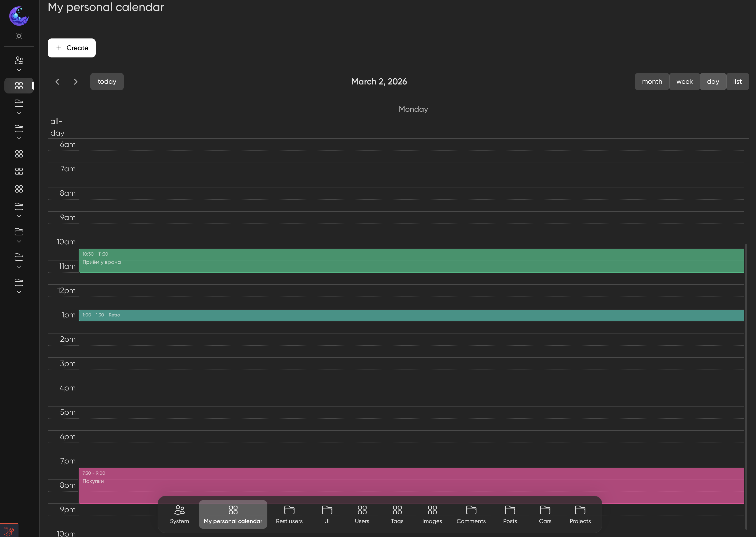Go to the next day arrow
This screenshot has height=537, width=756.
coord(76,82)
